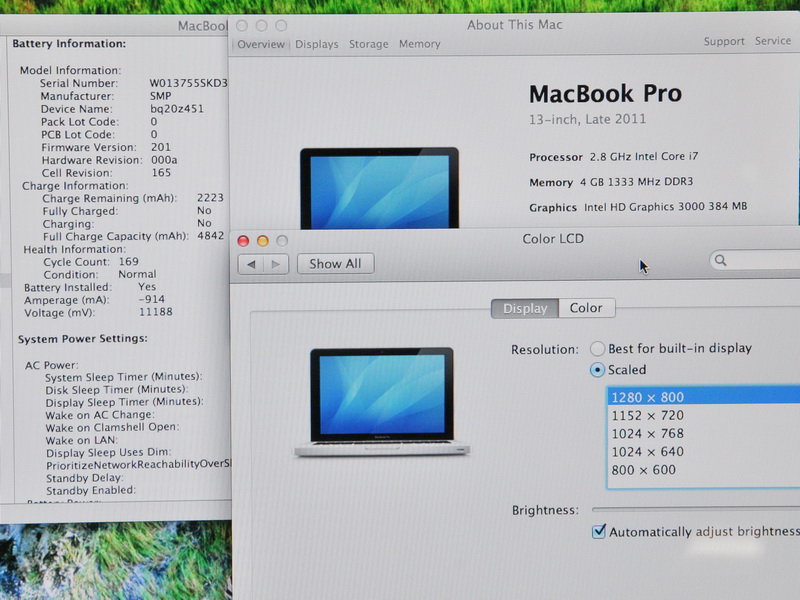Click the laptop image in the Display pane
The image size is (800, 600).
click(x=382, y=402)
